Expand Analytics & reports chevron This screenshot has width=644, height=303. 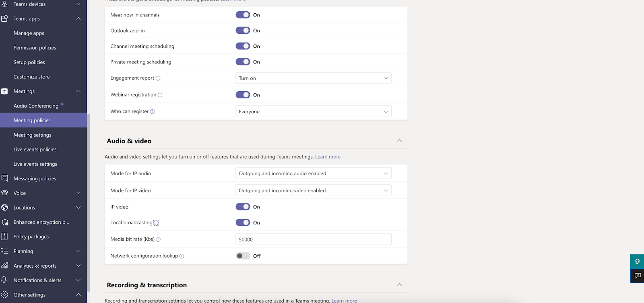tap(78, 266)
